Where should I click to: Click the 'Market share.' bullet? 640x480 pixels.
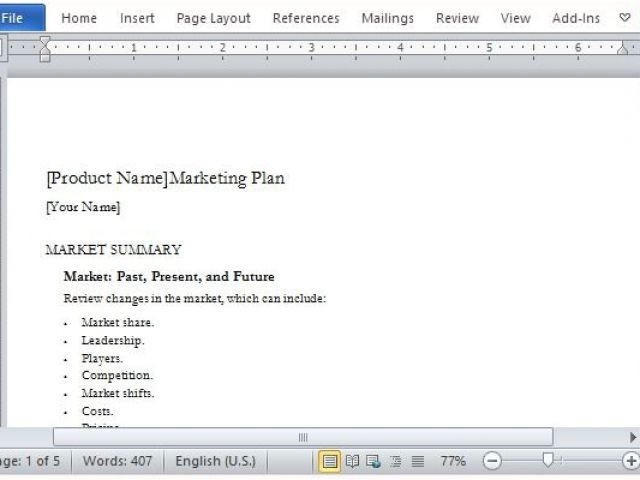click(118, 322)
